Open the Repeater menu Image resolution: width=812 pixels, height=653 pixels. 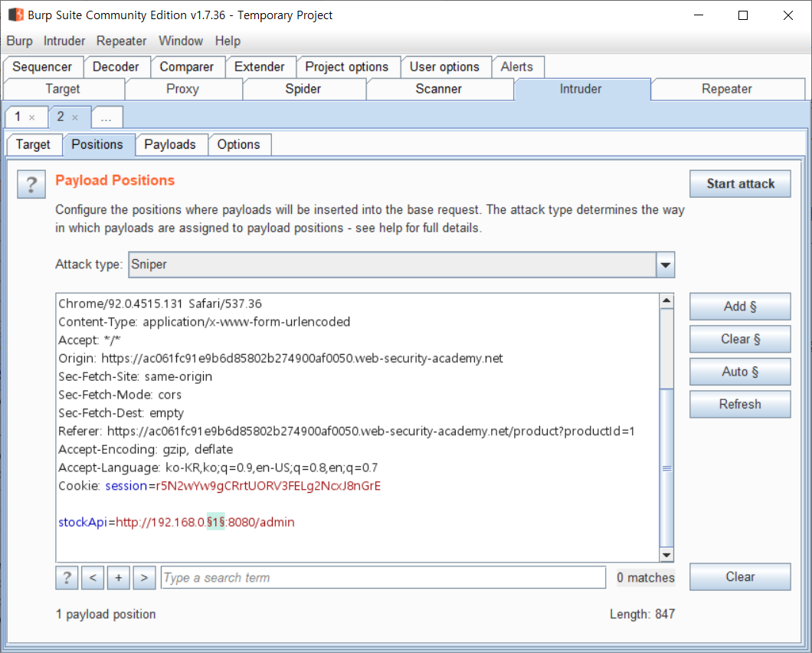(121, 41)
